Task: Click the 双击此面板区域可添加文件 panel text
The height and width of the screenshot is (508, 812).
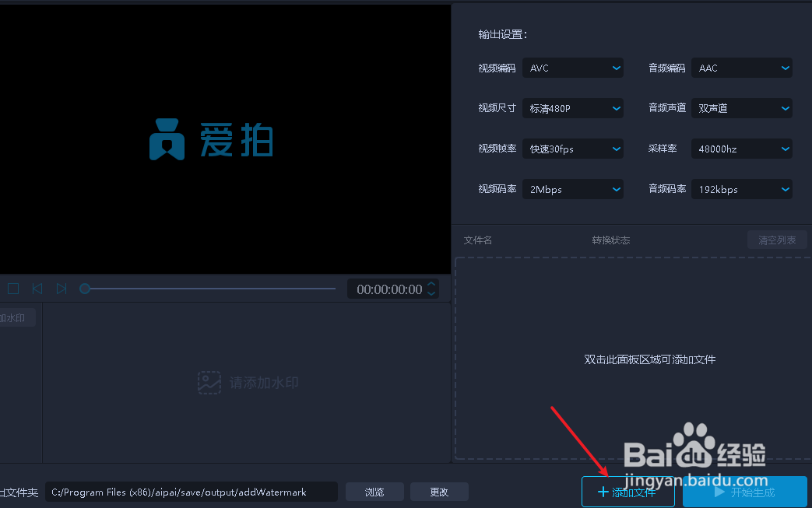Action: (649, 359)
